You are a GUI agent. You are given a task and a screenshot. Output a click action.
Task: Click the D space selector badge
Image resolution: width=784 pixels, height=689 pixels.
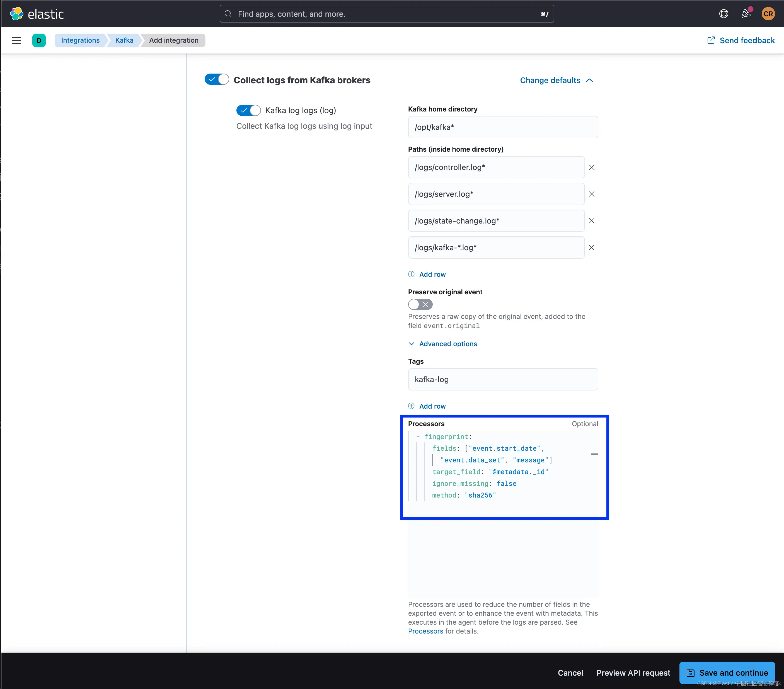click(x=39, y=40)
